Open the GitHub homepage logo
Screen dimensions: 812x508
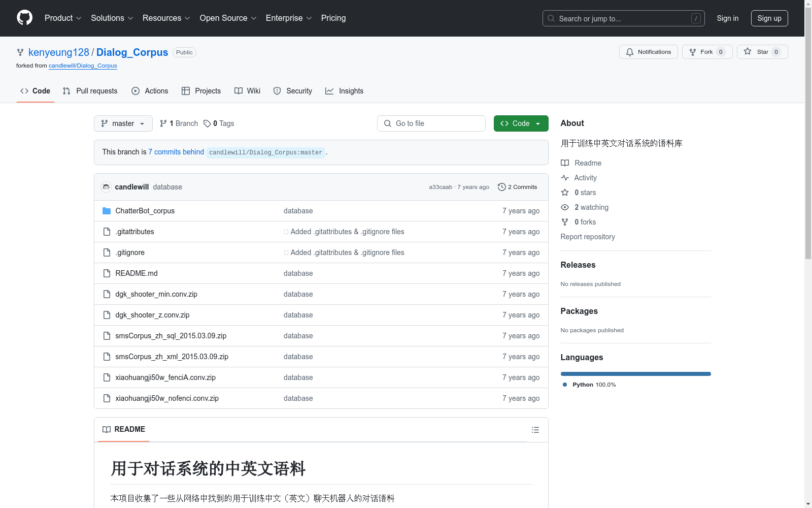[24, 18]
